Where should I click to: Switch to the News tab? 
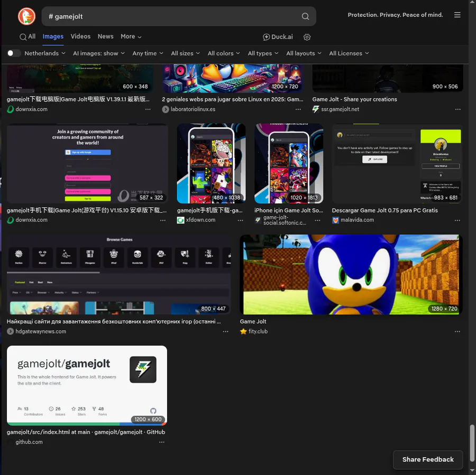pos(105,36)
